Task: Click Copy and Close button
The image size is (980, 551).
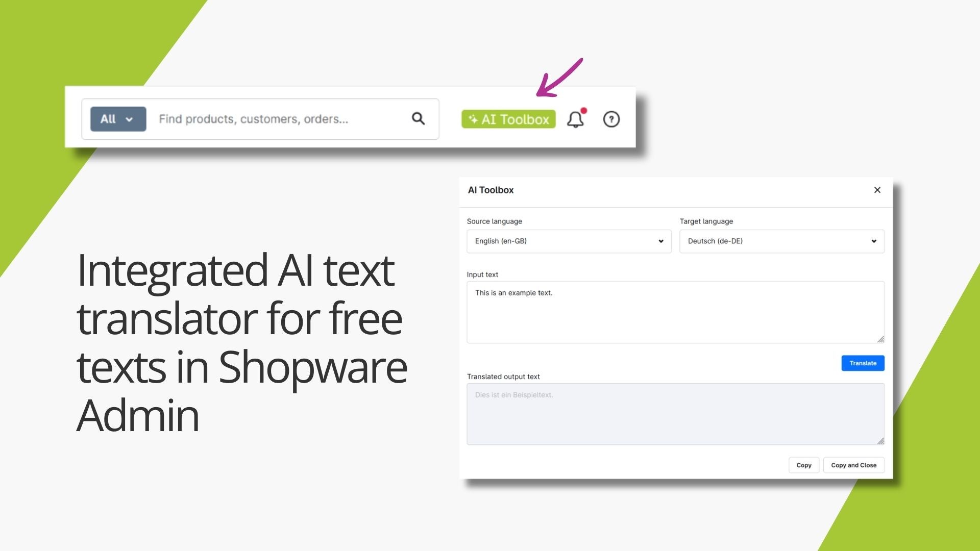Action: point(853,465)
